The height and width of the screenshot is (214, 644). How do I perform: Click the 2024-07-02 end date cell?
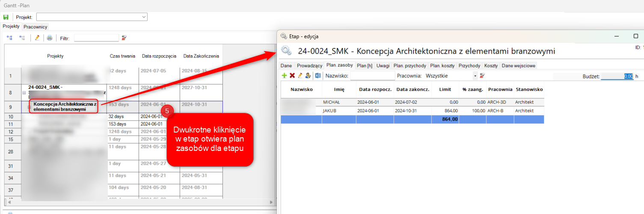pos(413,102)
